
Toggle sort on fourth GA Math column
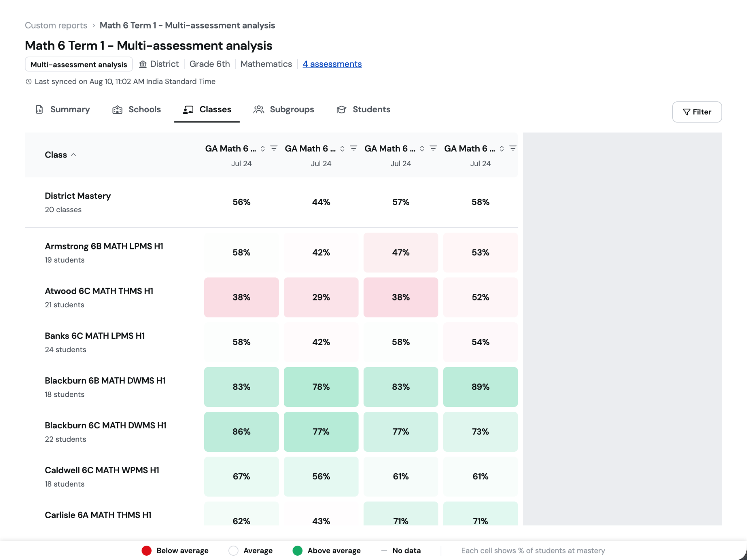502,148
